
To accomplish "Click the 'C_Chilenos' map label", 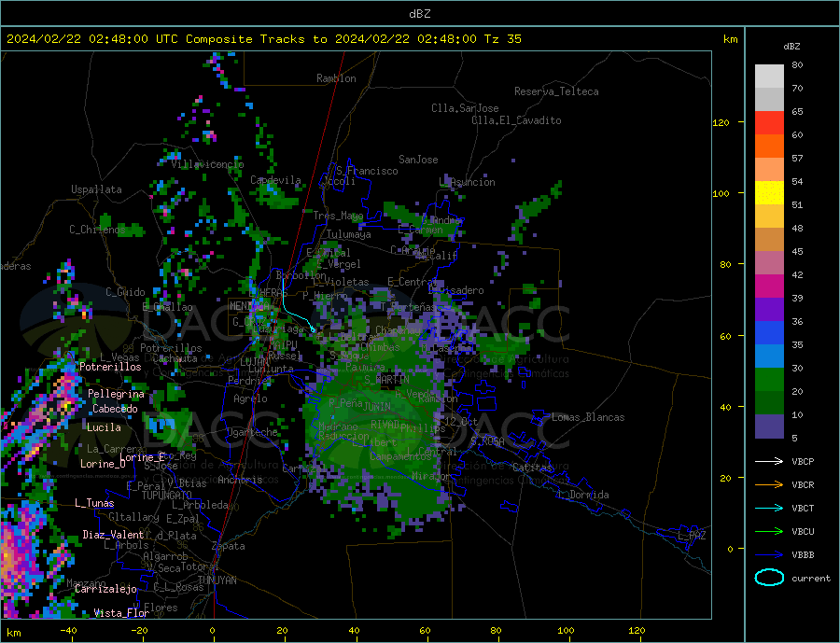I will click(97, 230).
